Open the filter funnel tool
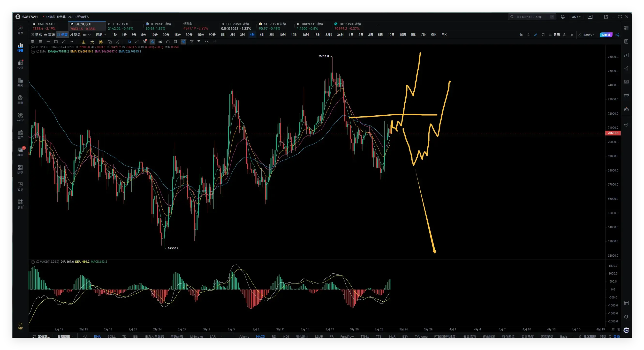 pyautogui.click(x=191, y=42)
